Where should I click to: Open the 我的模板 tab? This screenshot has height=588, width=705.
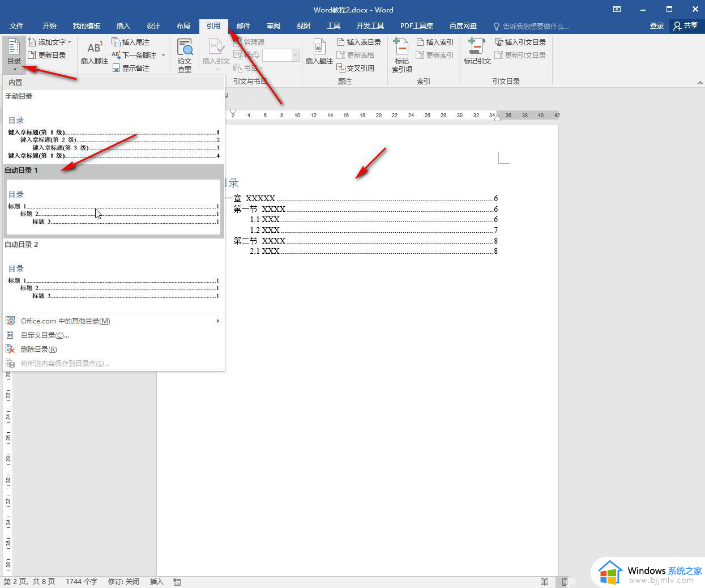click(x=86, y=25)
